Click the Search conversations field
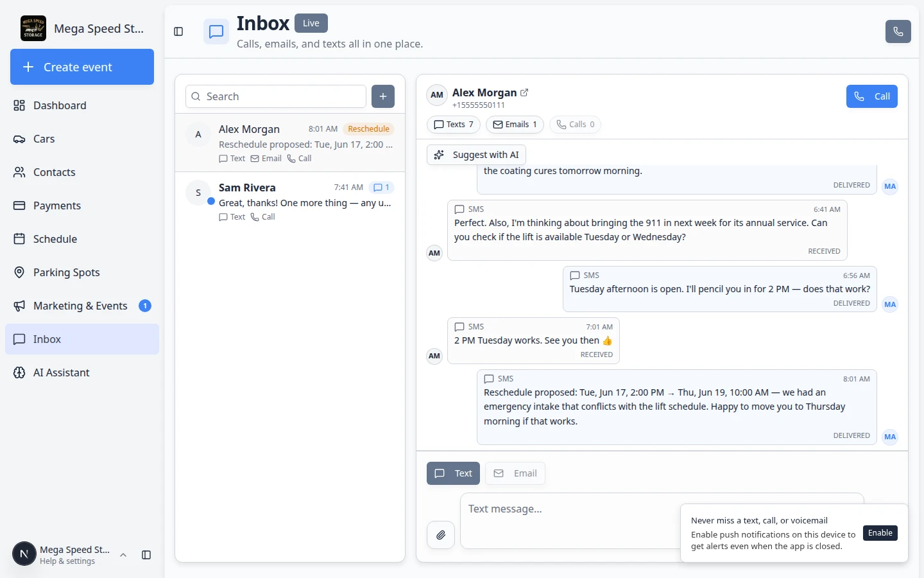Image resolution: width=924 pixels, height=578 pixels. point(276,96)
